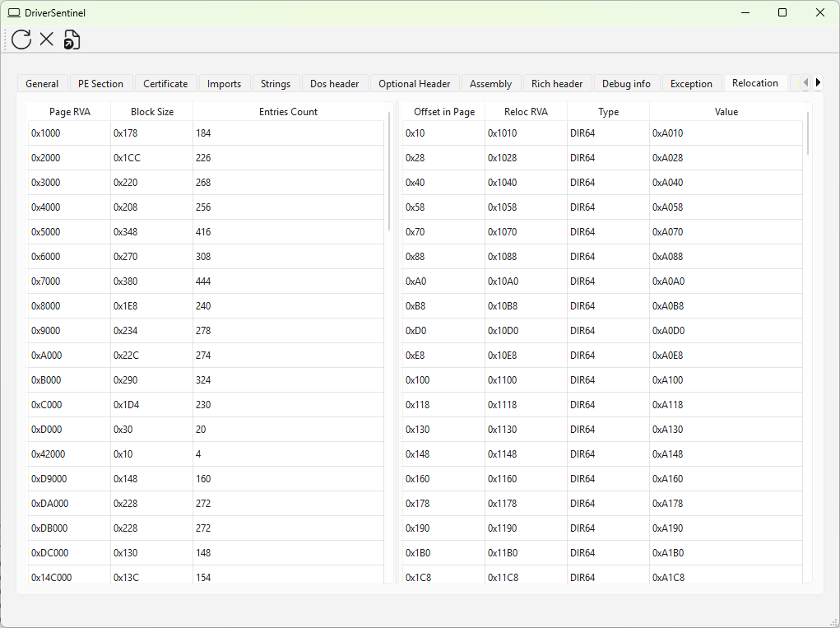This screenshot has width=840, height=628.
Task: Click the open file shortcut icon
Action: (72, 40)
